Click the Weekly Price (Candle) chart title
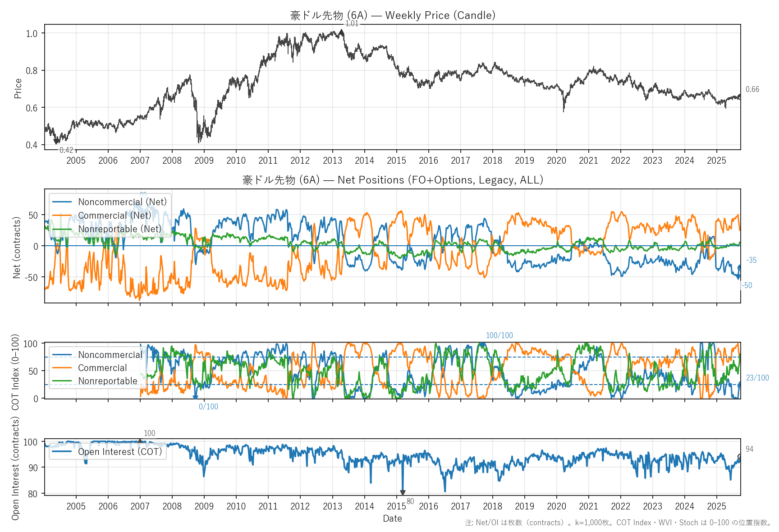The image size is (779, 532). pos(392,15)
